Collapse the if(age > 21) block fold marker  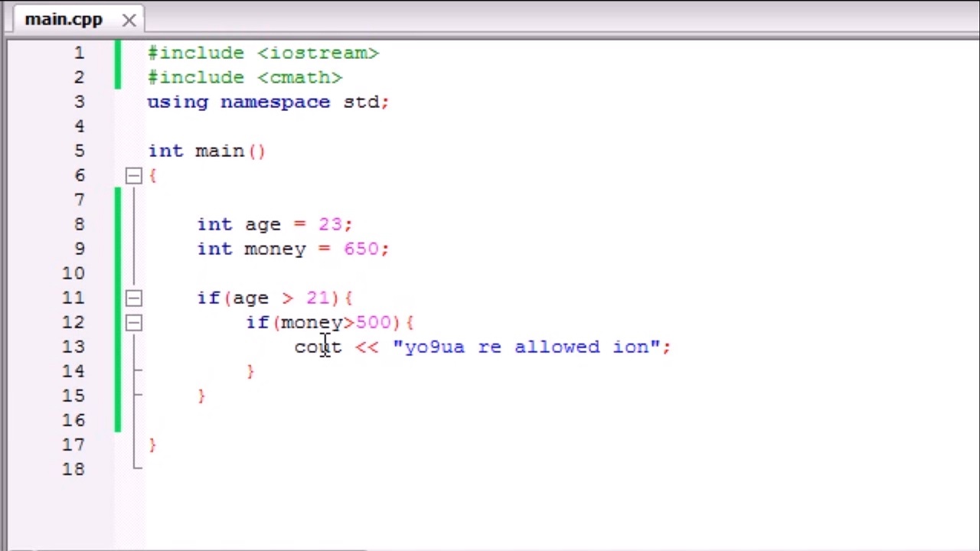tap(134, 298)
